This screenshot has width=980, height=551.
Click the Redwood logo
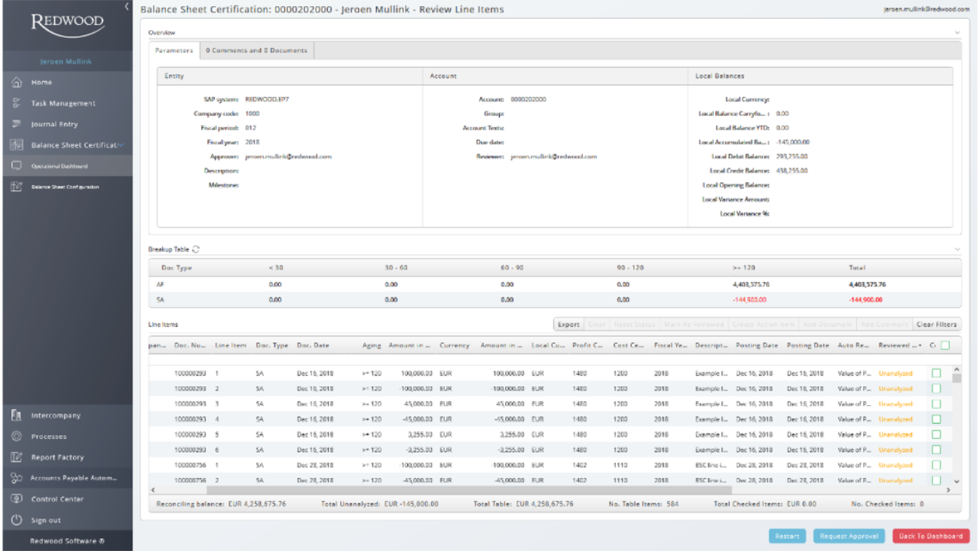pos(67,25)
